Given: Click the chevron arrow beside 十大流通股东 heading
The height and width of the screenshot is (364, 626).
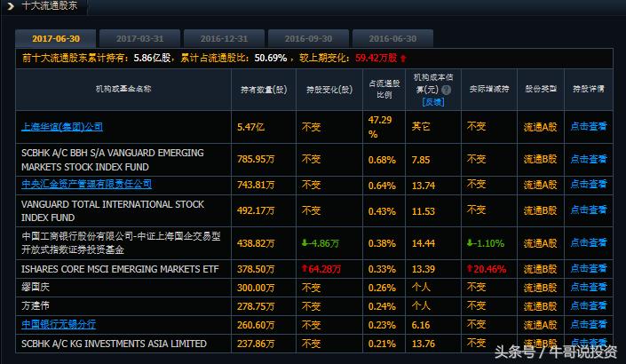Looking at the screenshot, I should click(x=11, y=6).
